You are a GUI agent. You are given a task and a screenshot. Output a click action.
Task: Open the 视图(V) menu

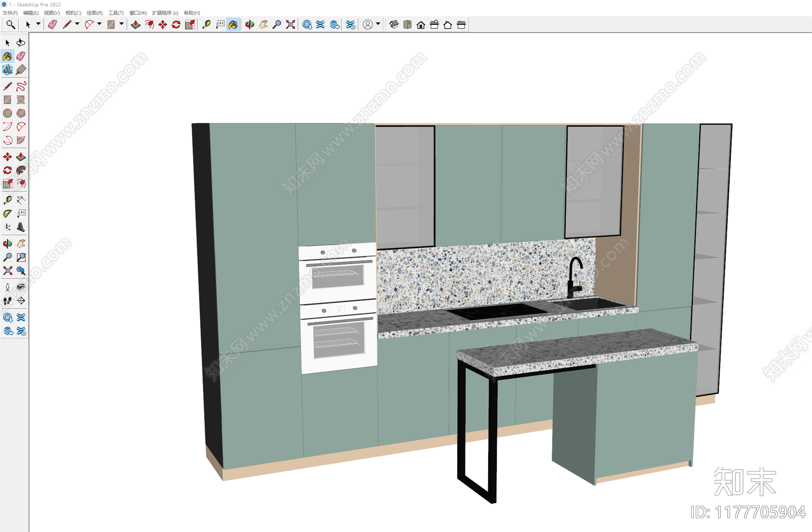tap(52, 13)
